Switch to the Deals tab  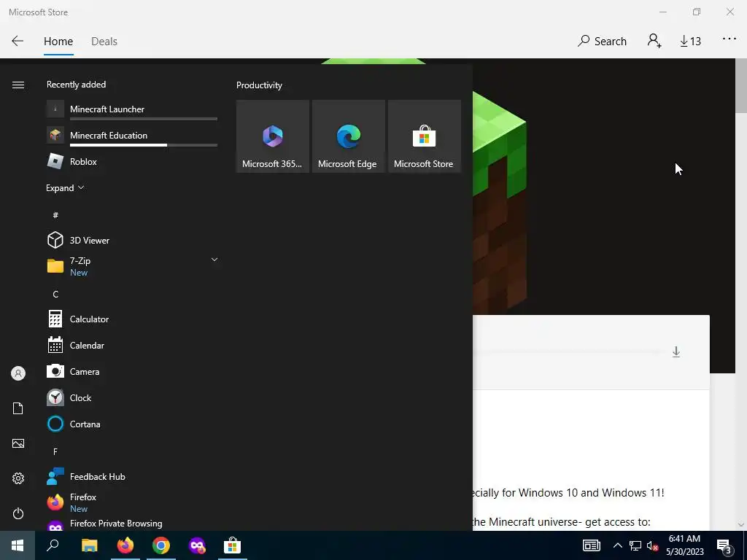coord(104,42)
